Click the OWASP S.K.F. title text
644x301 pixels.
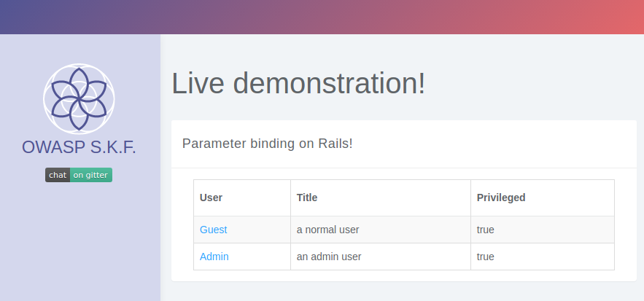point(79,147)
